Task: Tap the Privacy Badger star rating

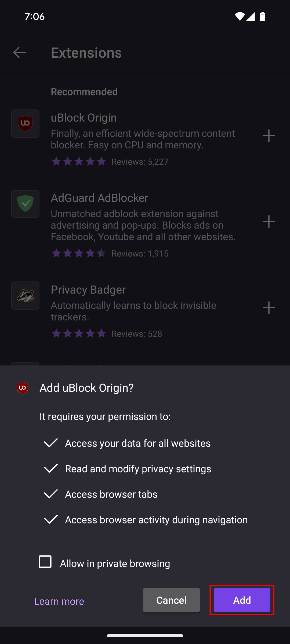Action: tap(79, 334)
